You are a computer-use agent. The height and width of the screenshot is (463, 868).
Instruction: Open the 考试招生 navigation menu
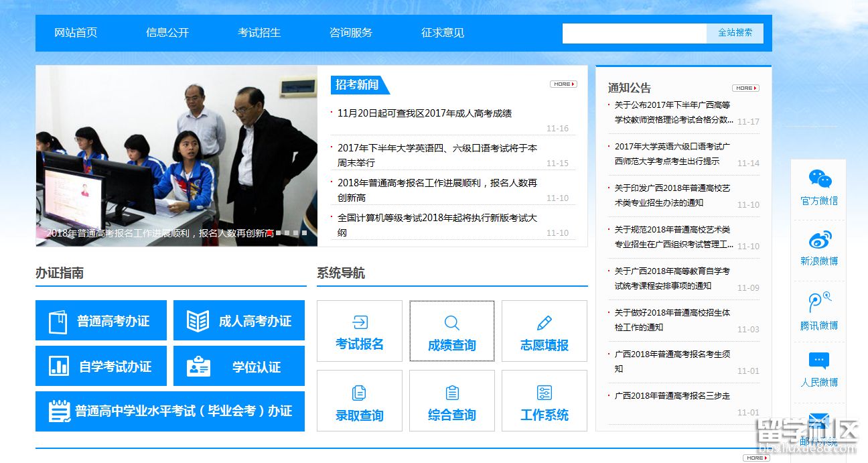(x=259, y=33)
